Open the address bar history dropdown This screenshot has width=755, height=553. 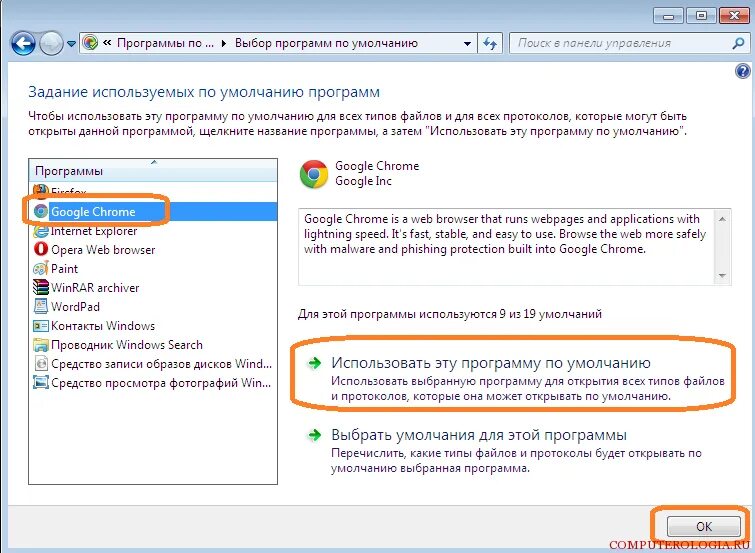(467, 43)
